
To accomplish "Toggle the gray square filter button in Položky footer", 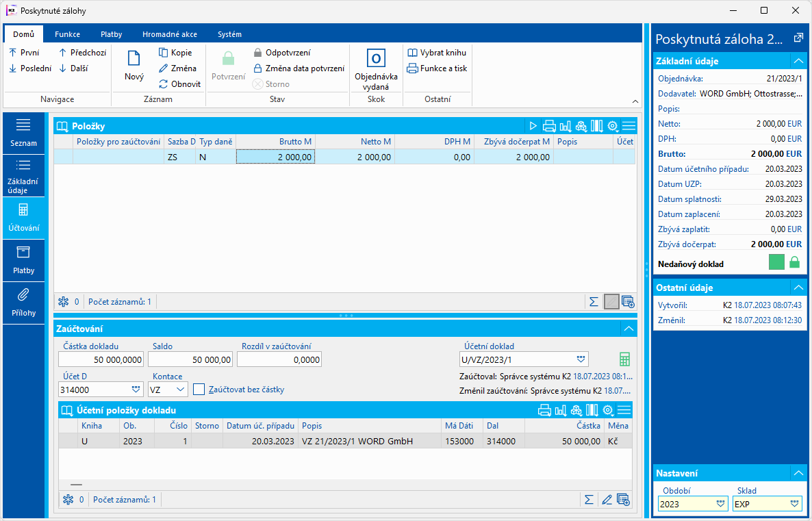I will [611, 302].
